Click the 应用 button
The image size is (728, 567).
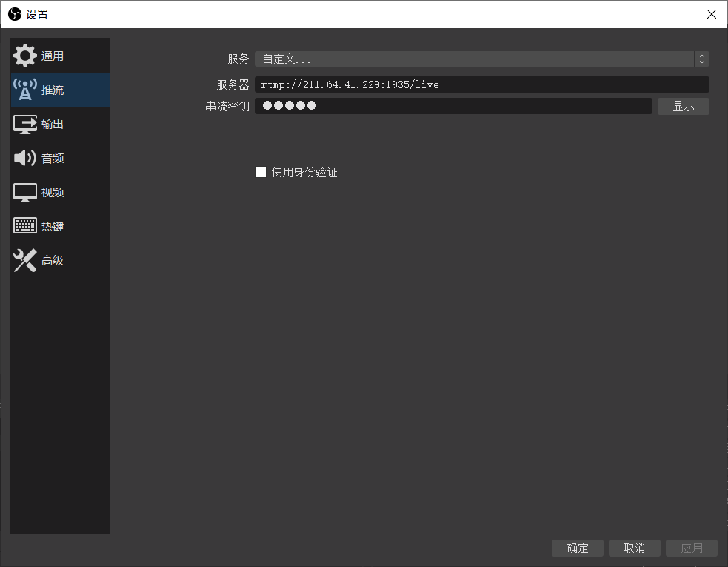(692, 548)
